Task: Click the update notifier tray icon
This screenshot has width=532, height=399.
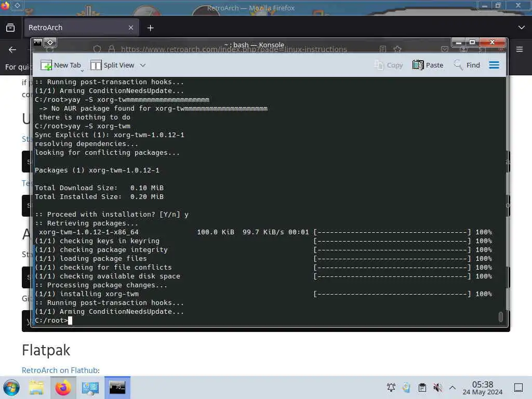Action: tap(406, 388)
